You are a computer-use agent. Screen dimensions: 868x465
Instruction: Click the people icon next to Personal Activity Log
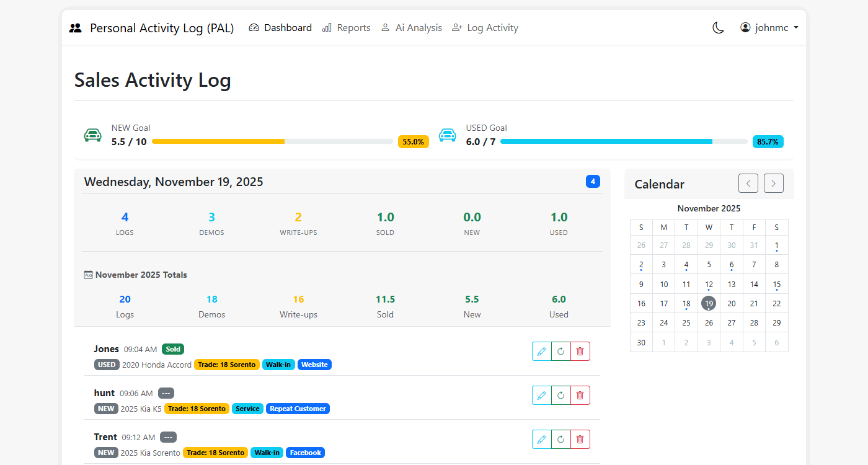(x=75, y=27)
